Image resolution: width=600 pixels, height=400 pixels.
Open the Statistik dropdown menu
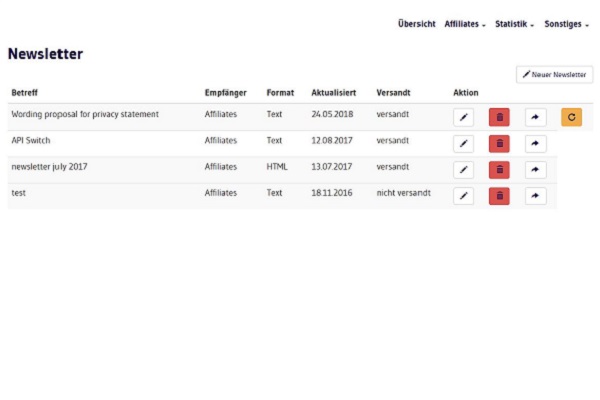pos(515,24)
